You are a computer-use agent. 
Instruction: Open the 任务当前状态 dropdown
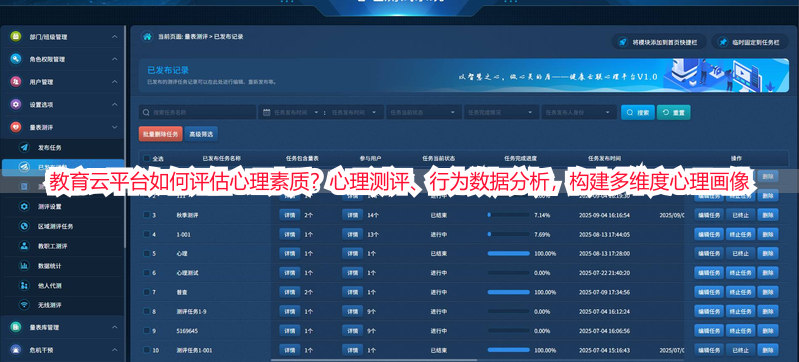click(423, 112)
